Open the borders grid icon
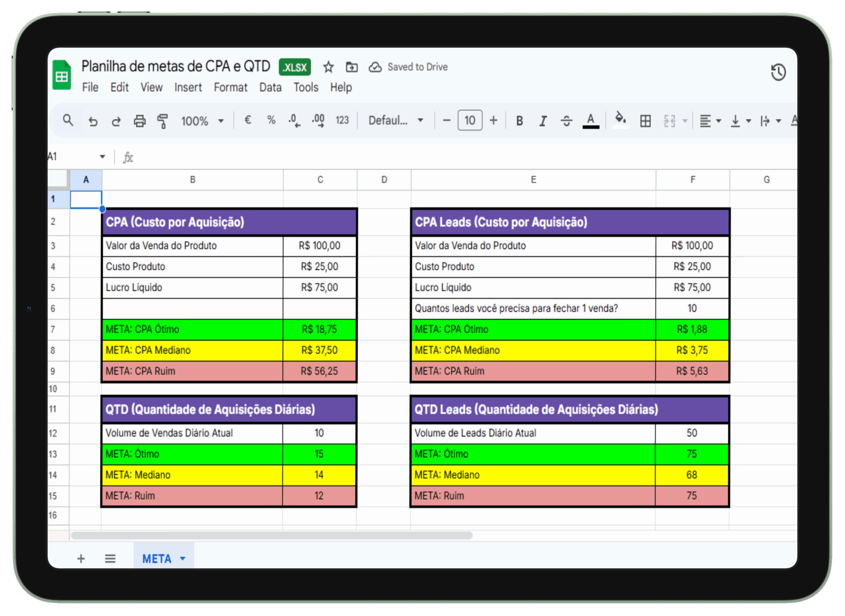The height and width of the screenshot is (616, 845). [645, 121]
